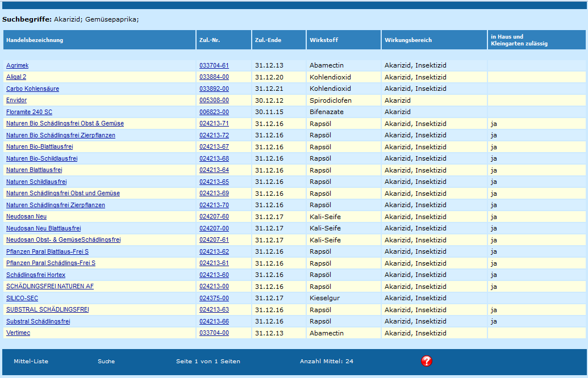Click the Wirkstoff column header
Screen dimensions: 588x378
click(344, 40)
